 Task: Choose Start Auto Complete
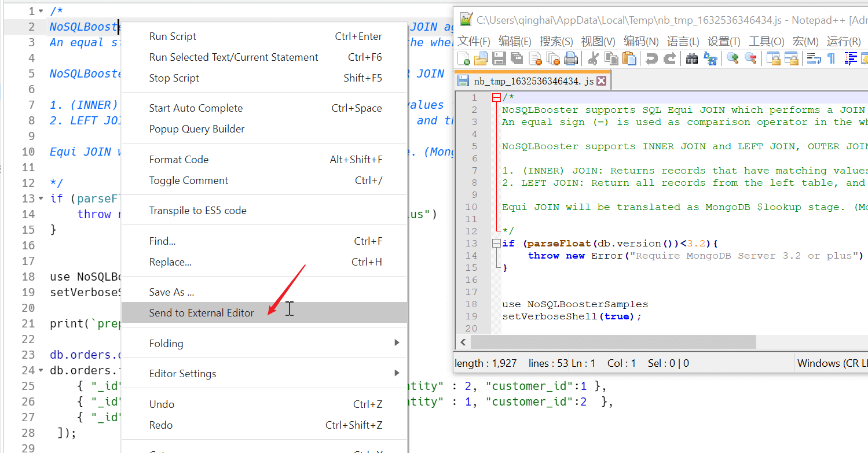[265, 108]
